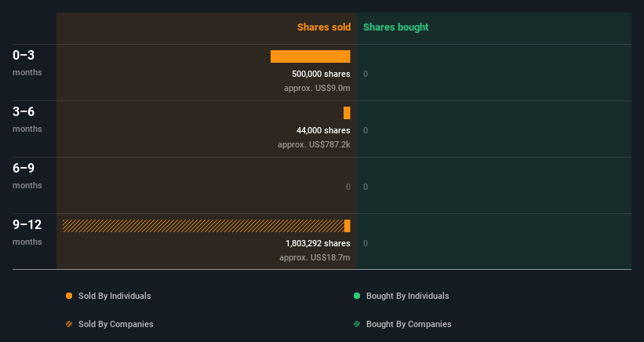Click the bought 0 value in 6–9 months row
Screen dimensions: 644x342
click(366, 187)
